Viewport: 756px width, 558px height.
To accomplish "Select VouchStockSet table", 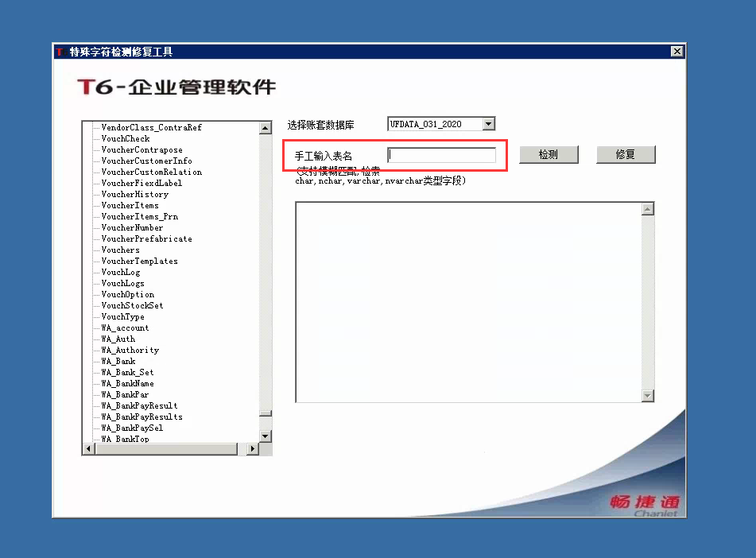I will (x=132, y=305).
